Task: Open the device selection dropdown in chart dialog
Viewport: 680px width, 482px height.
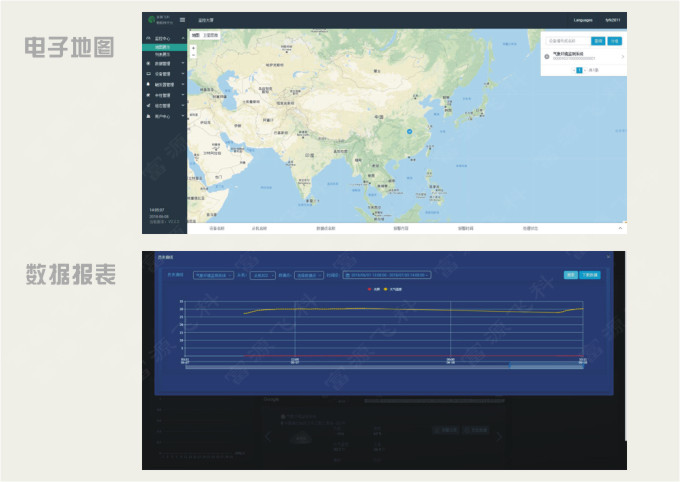Action: coord(213,274)
